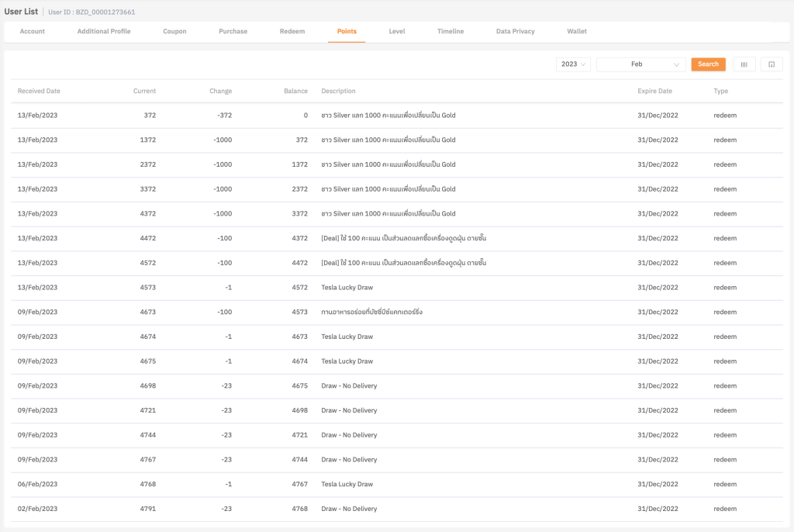The image size is (794, 532).
Task: Click the Expire Date column header
Action: pyautogui.click(x=654, y=91)
